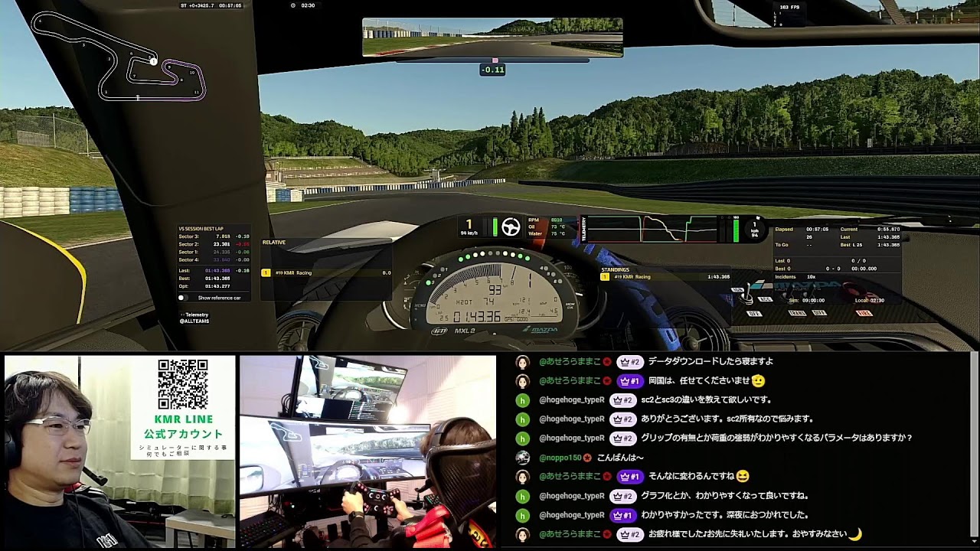The image size is (980, 551).
Task: Click the sim rig webcam feed
Action: click(367, 452)
